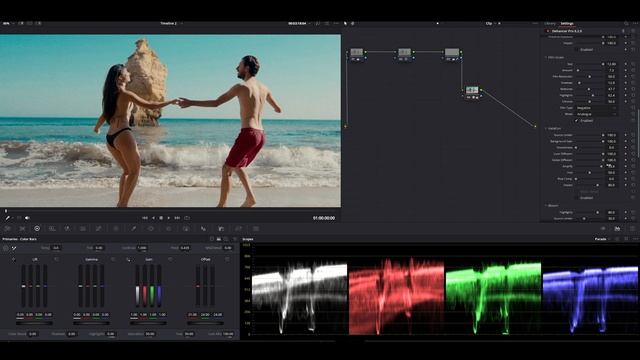The width and height of the screenshot is (640, 360).
Task: Mute viewer audio with speaker icon
Action: pos(27,218)
